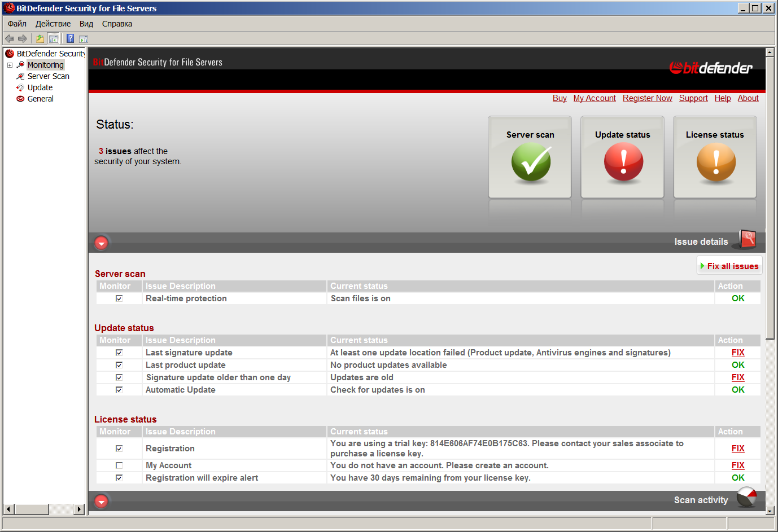Select the BitDefender Security root node icon
778x532 pixels.
10,54
